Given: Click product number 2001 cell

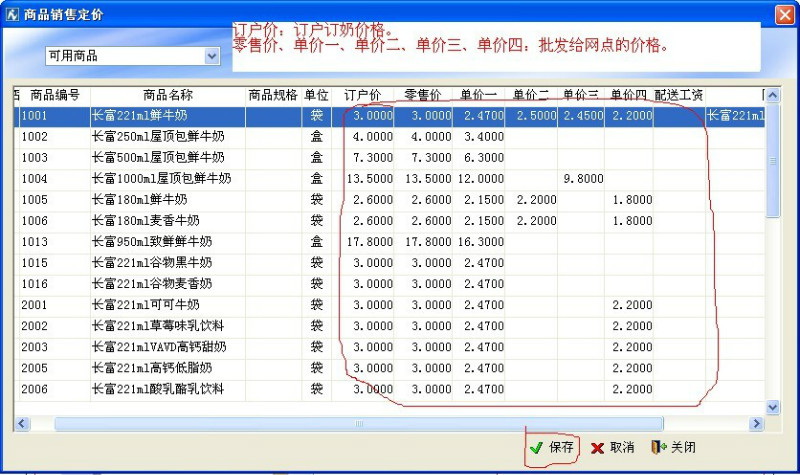Looking at the screenshot, I should pos(55,305).
